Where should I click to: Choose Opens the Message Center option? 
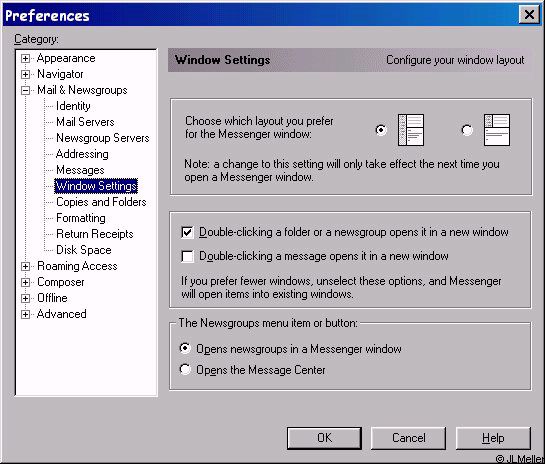point(185,369)
